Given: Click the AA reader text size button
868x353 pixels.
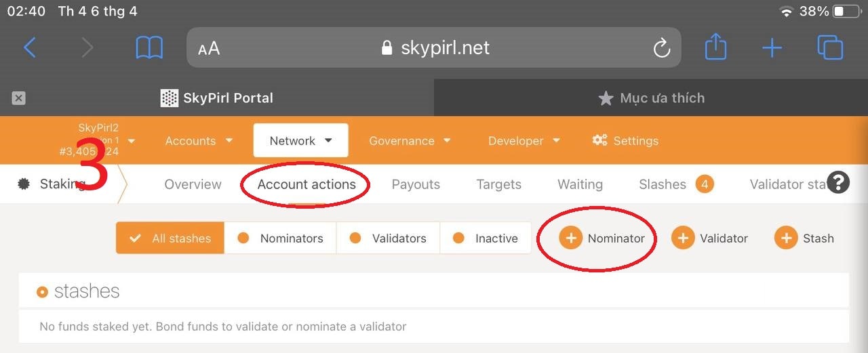Looking at the screenshot, I should (209, 48).
